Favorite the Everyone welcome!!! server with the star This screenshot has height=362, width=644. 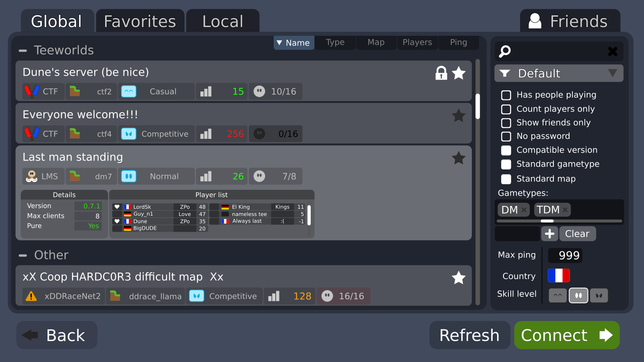click(459, 115)
